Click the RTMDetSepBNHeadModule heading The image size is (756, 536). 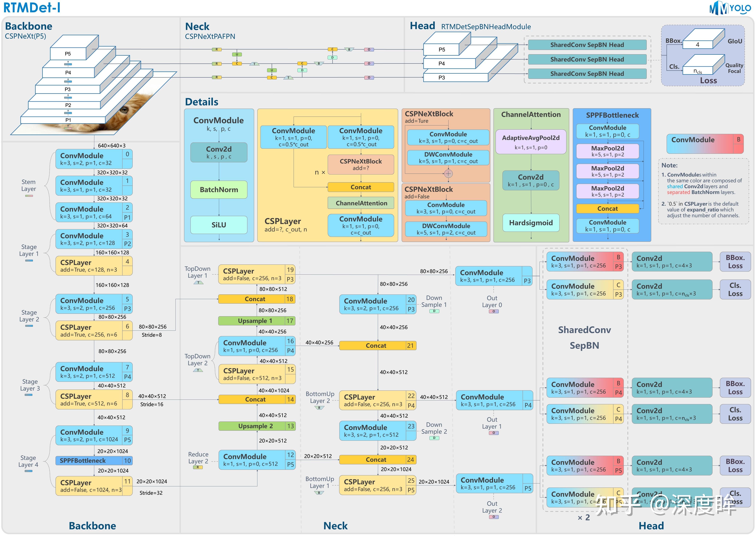coord(486,27)
